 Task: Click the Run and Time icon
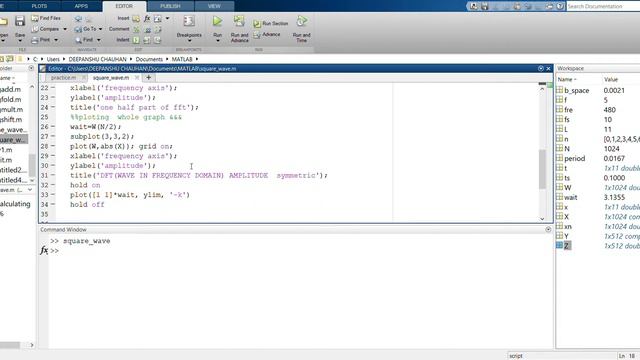(x=302, y=21)
